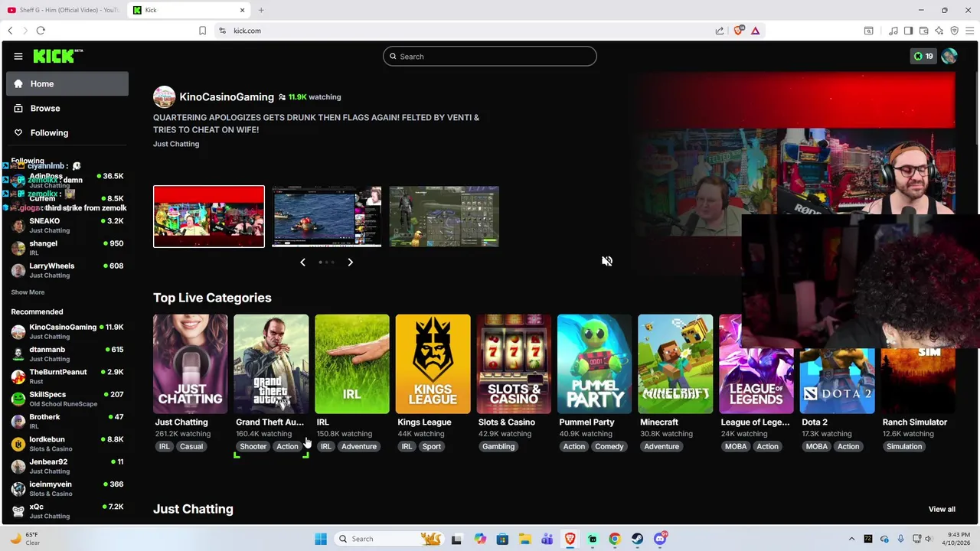Open the tab search icon in toolbar
980x551 pixels.
pyautogui.click(x=869, y=31)
